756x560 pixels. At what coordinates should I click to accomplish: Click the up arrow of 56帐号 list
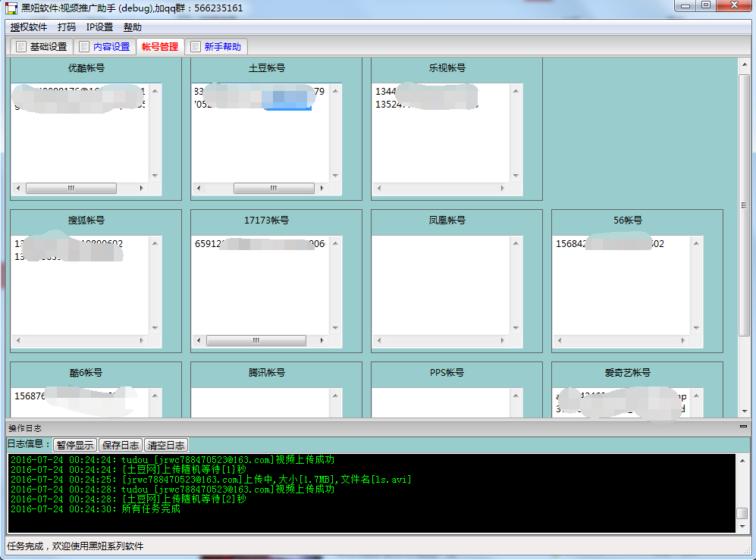[x=696, y=243]
